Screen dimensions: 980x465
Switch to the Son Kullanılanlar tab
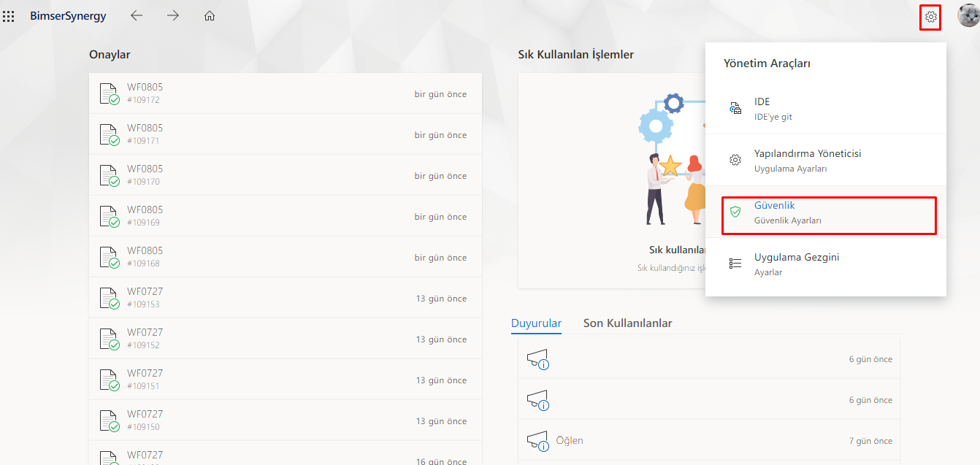(x=627, y=323)
